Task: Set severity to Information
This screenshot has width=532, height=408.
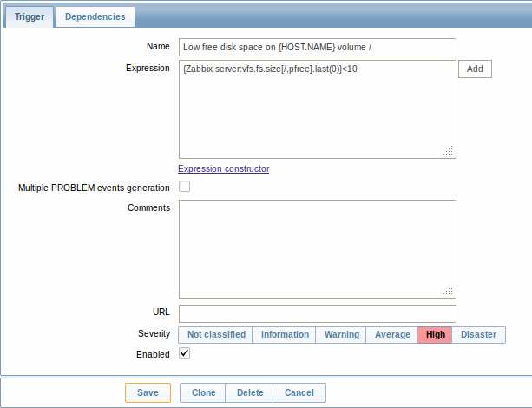Action: (284, 335)
